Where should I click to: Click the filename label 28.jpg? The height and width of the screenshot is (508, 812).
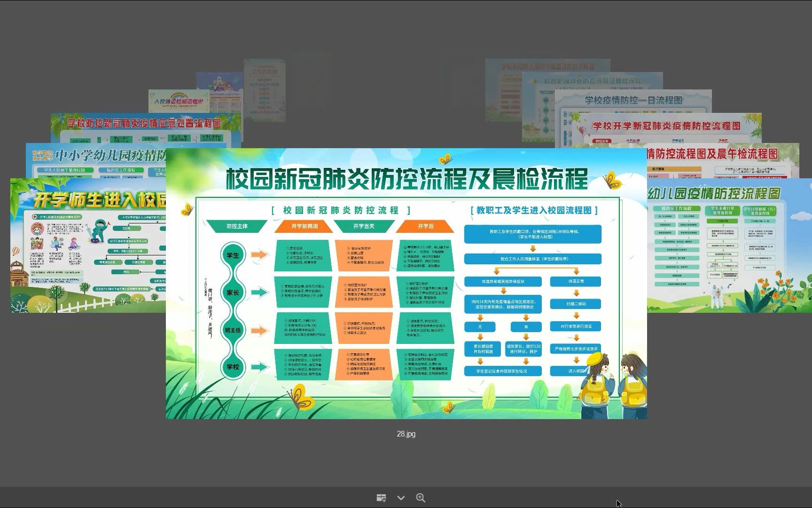[x=406, y=434]
